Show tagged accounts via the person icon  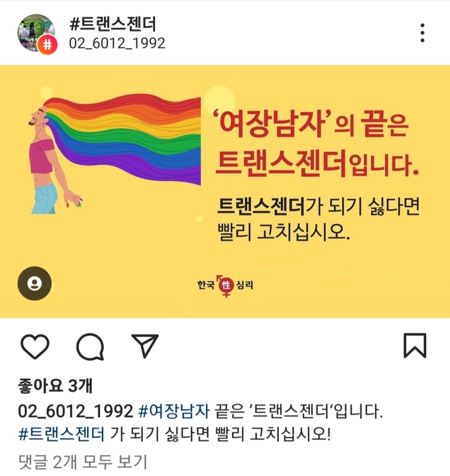pyautogui.click(x=34, y=283)
